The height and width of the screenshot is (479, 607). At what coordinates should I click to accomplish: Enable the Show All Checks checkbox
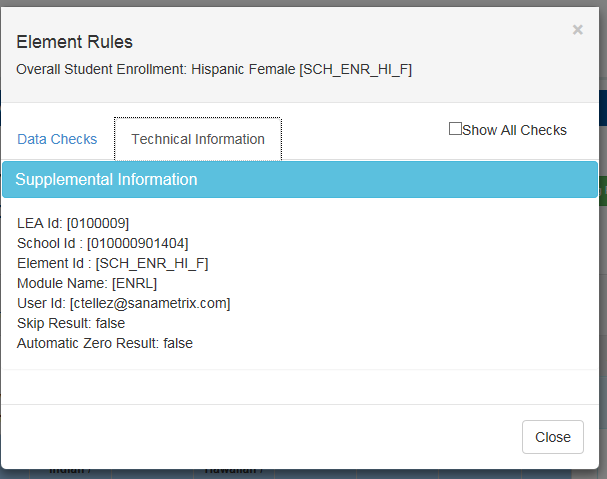click(x=455, y=129)
